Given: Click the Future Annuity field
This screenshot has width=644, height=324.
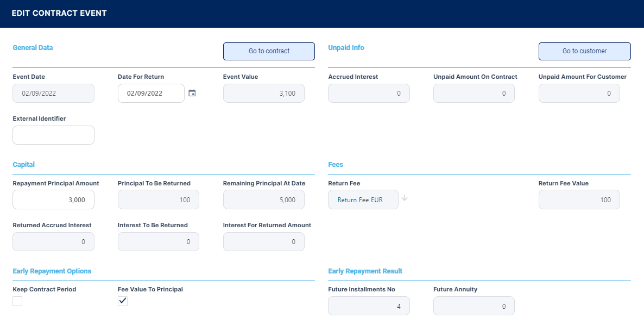Looking at the screenshot, I should point(473,306).
